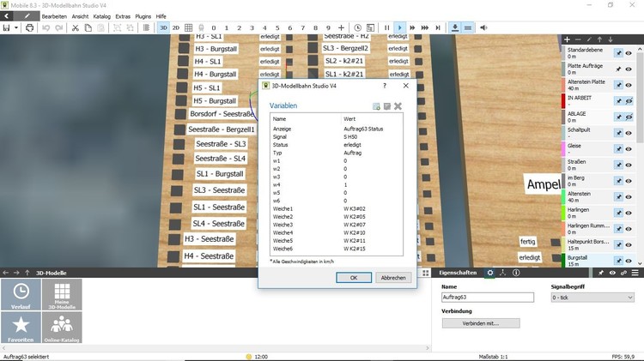Open the properties gear settings tab
Viewport: 644px width, 361px height.
tap(490, 273)
